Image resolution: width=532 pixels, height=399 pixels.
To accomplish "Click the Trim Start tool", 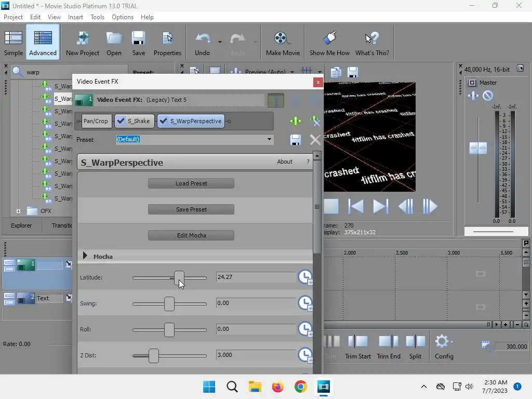I will point(357,347).
